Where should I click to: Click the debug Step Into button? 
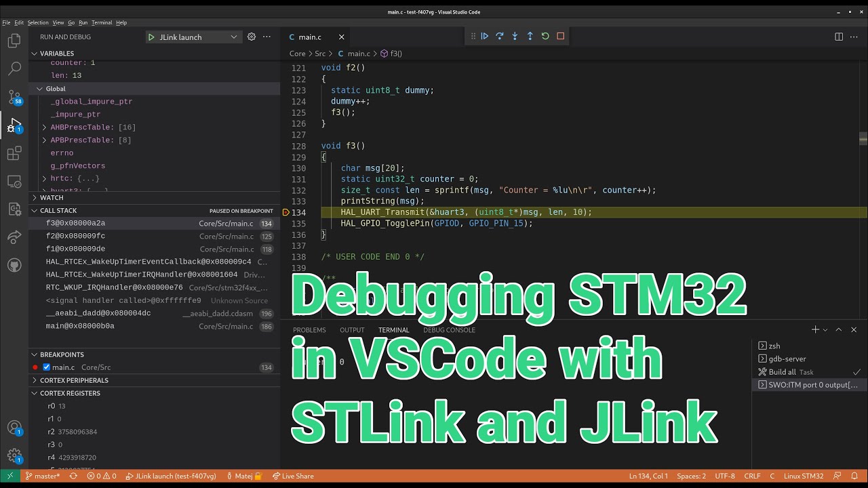click(x=515, y=36)
